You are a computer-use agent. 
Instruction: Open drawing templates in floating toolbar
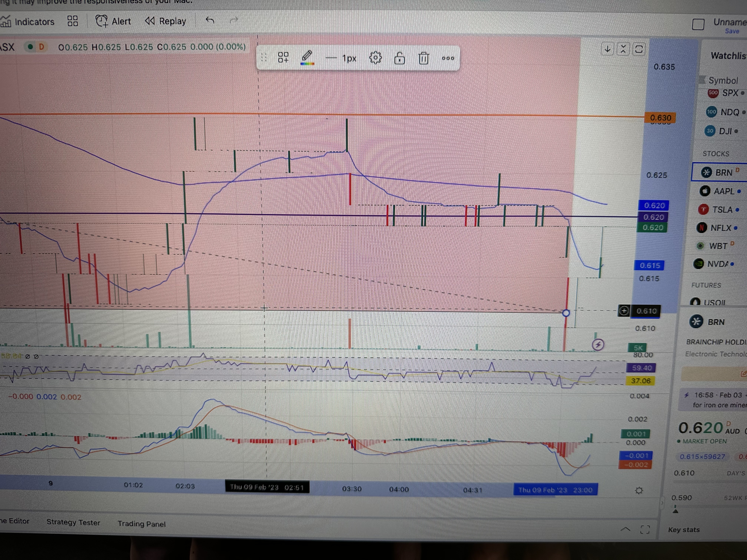(283, 57)
